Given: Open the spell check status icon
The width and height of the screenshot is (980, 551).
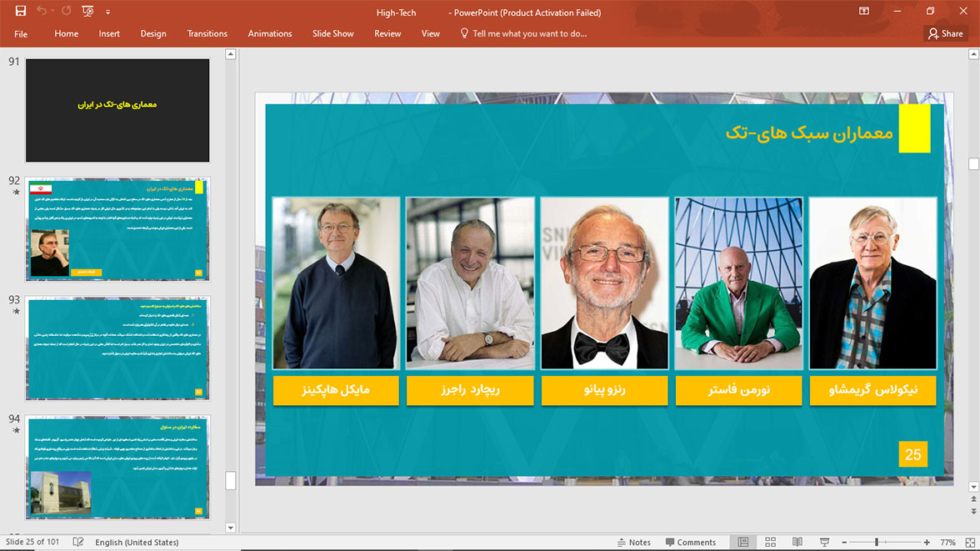Looking at the screenshot, I should 78,542.
